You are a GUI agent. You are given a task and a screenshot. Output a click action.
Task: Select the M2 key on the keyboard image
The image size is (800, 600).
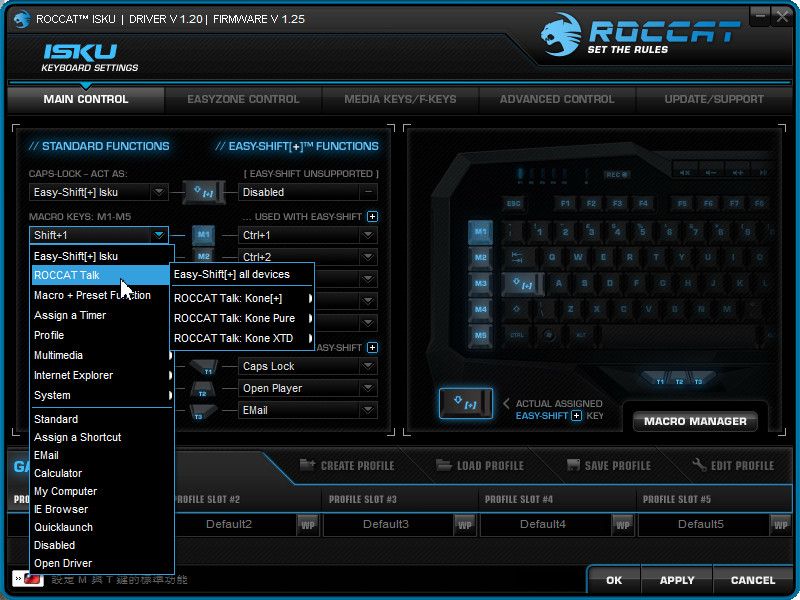(480, 258)
